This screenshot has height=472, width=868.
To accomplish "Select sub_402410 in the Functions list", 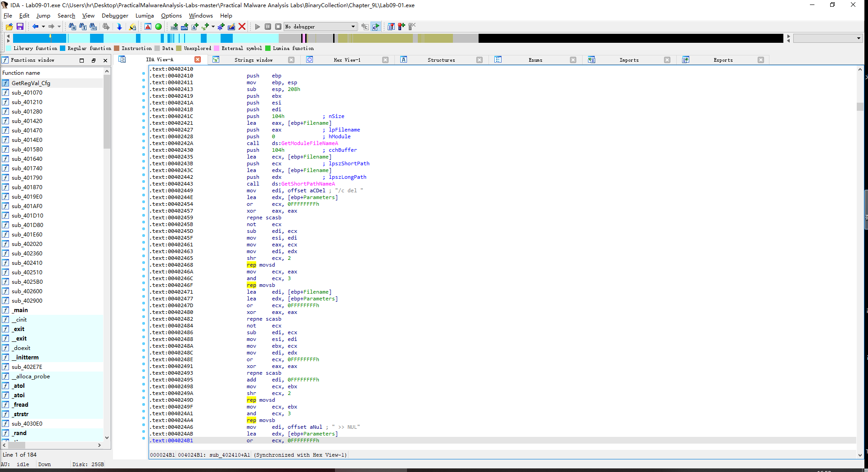I will click(x=27, y=263).
